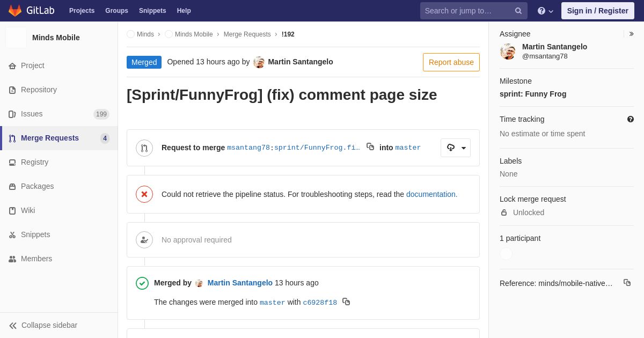Copy the merge request reference
Viewport: 644px width, 338px height.
point(627,282)
